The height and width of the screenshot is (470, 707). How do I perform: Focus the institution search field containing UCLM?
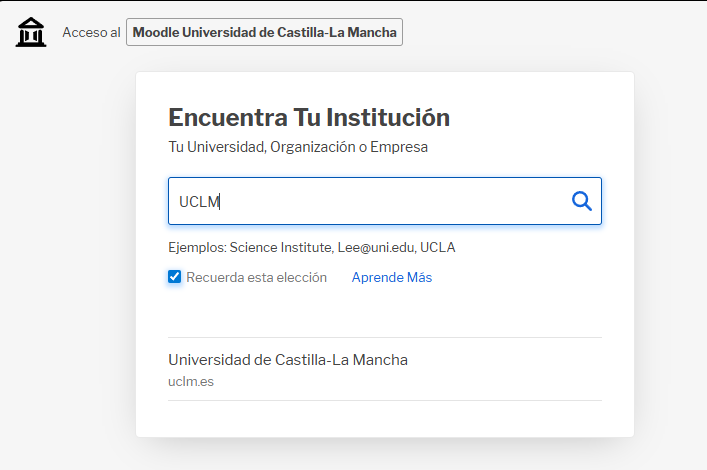tap(385, 201)
